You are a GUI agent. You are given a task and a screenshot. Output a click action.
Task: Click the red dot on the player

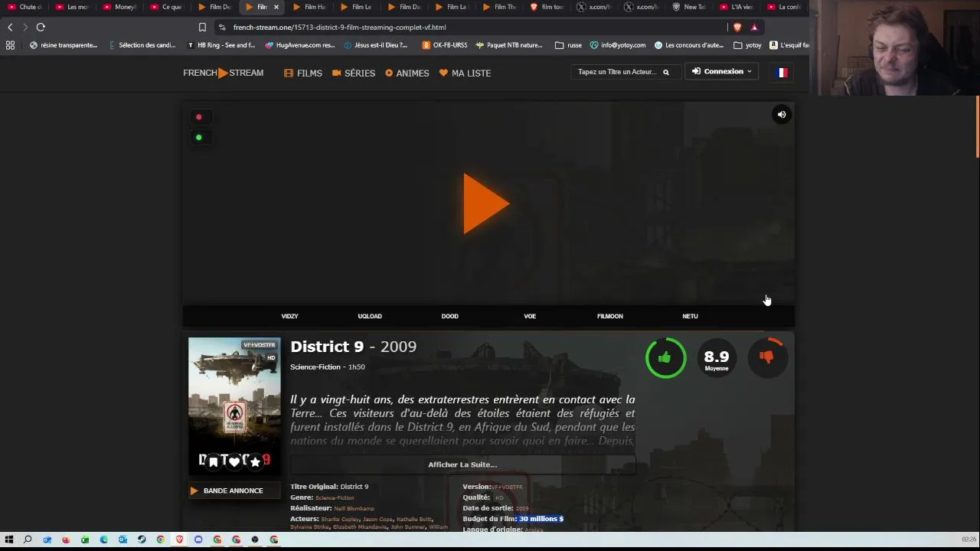point(199,117)
